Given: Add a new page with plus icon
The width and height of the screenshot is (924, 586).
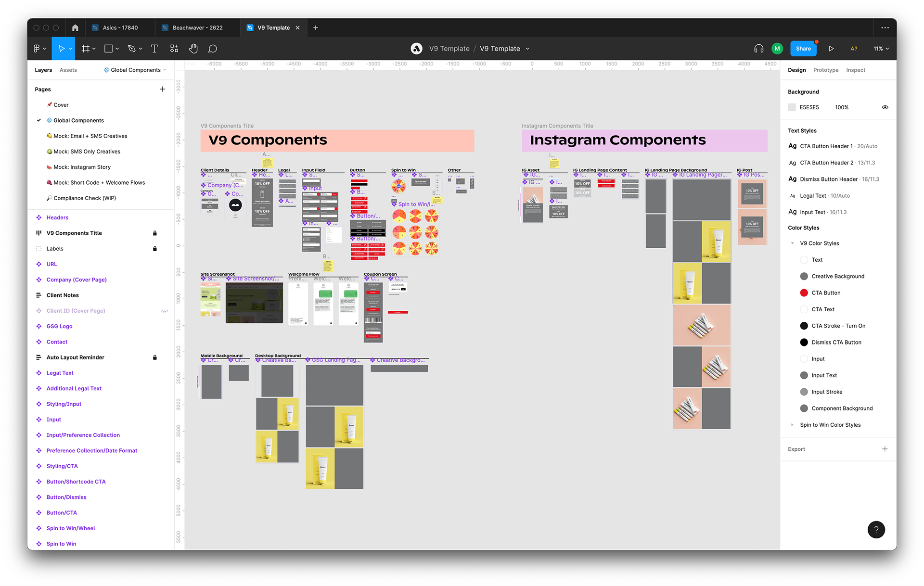Looking at the screenshot, I should [x=162, y=89].
